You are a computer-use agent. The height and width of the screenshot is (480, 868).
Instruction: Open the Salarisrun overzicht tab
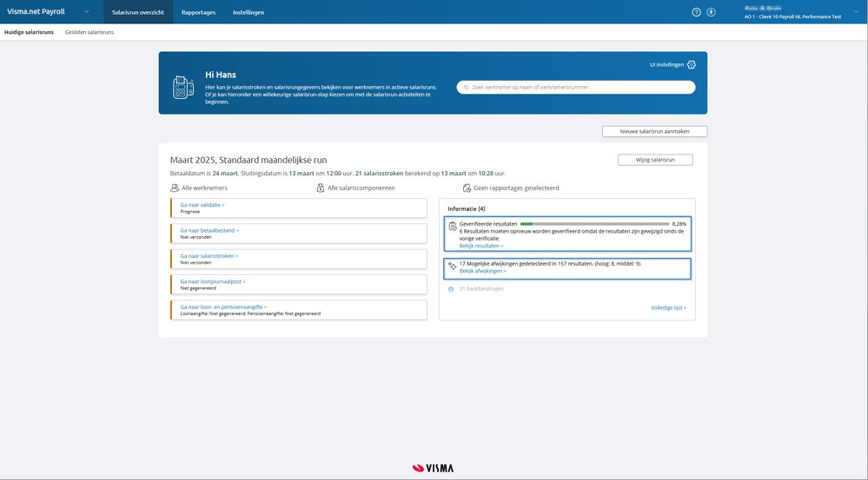[x=138, y=12]
